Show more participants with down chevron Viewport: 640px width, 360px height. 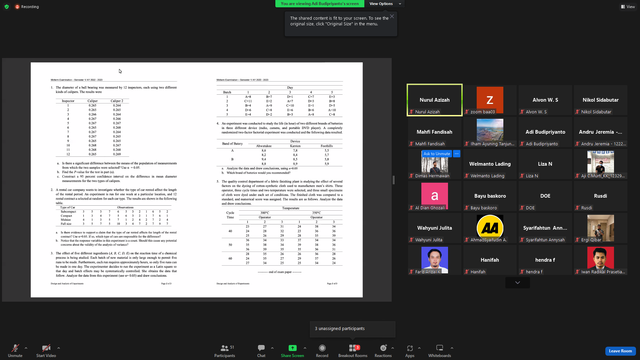click(518, 282)
